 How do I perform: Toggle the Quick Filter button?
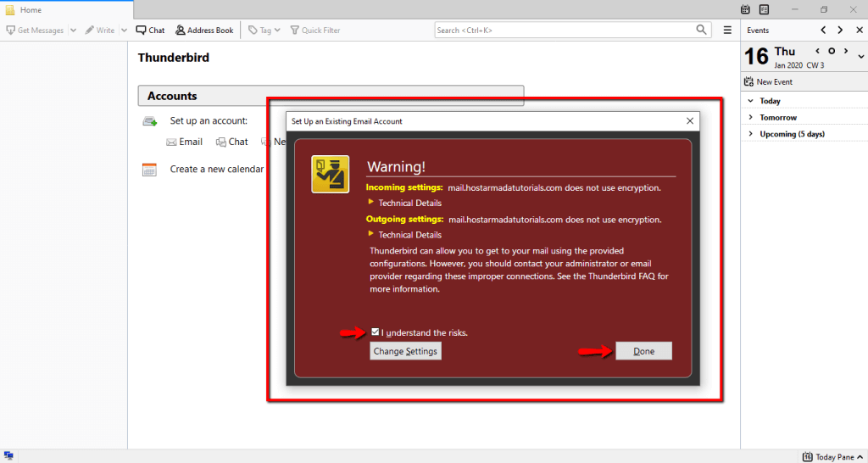click(x=315, y=31)
